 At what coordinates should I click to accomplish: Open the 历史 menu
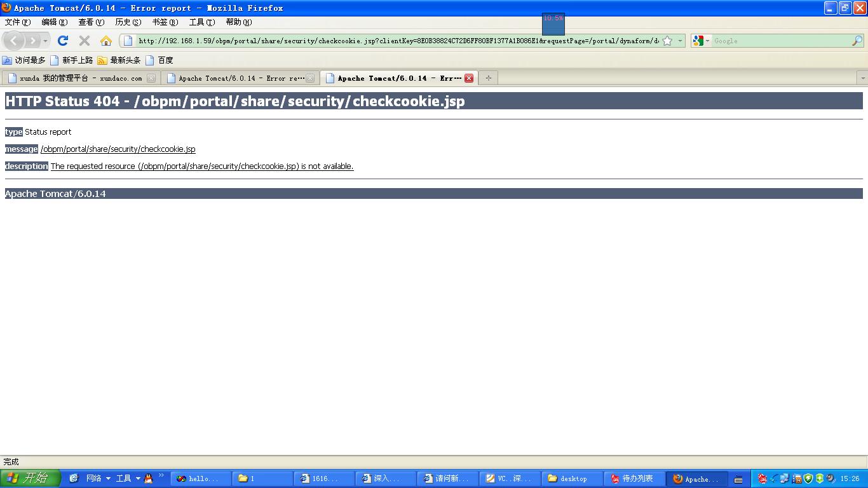[128, 22]
